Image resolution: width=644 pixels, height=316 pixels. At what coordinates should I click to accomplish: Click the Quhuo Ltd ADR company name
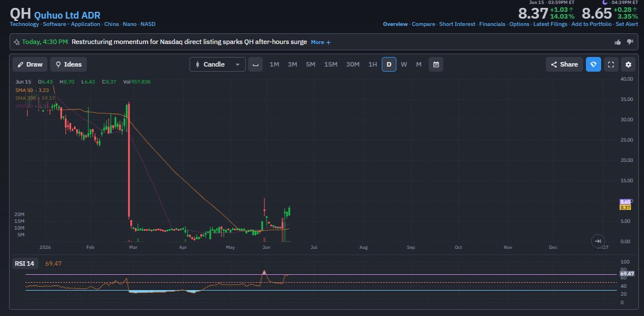click(x=67, y=15)
